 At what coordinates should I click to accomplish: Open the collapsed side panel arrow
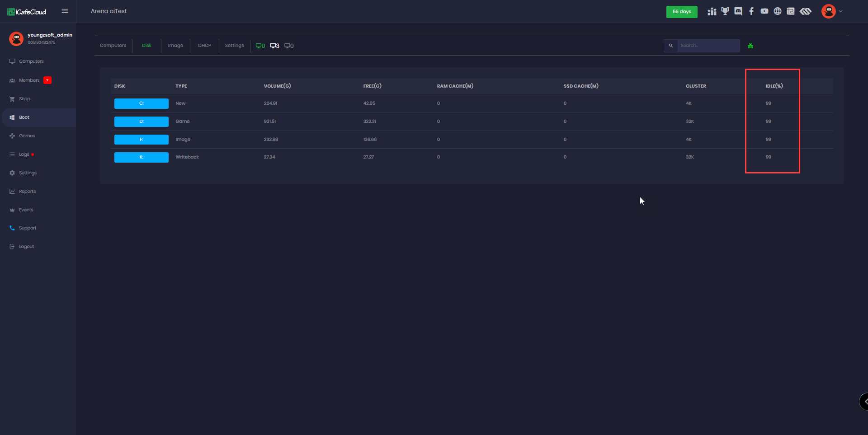[x=865, y=401]
